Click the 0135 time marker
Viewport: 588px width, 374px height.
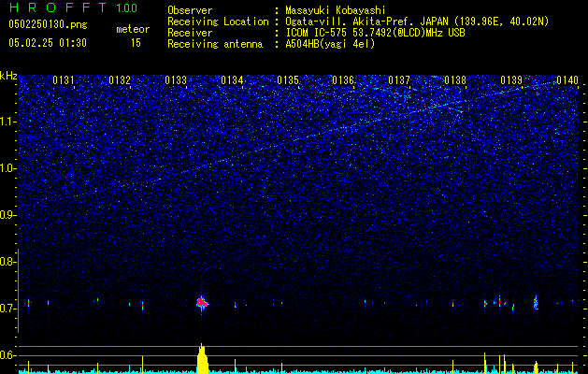point(288,79)
